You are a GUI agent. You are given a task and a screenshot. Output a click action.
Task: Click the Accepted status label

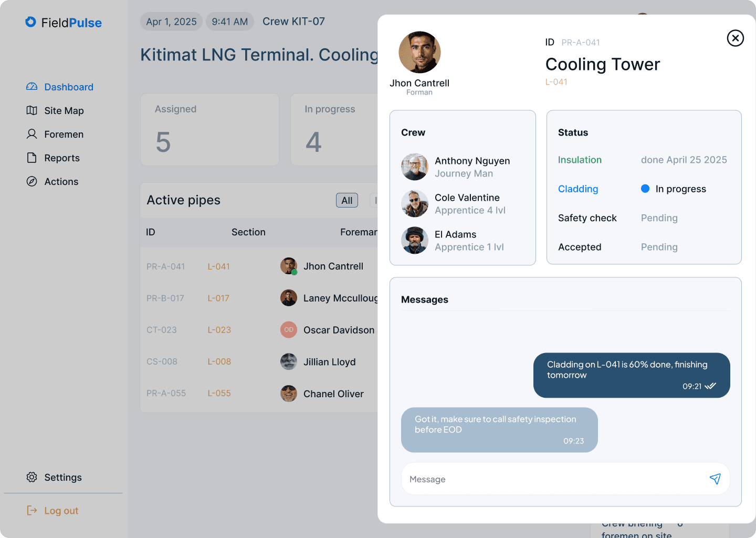pyautogui.click(x=580, y=246)
